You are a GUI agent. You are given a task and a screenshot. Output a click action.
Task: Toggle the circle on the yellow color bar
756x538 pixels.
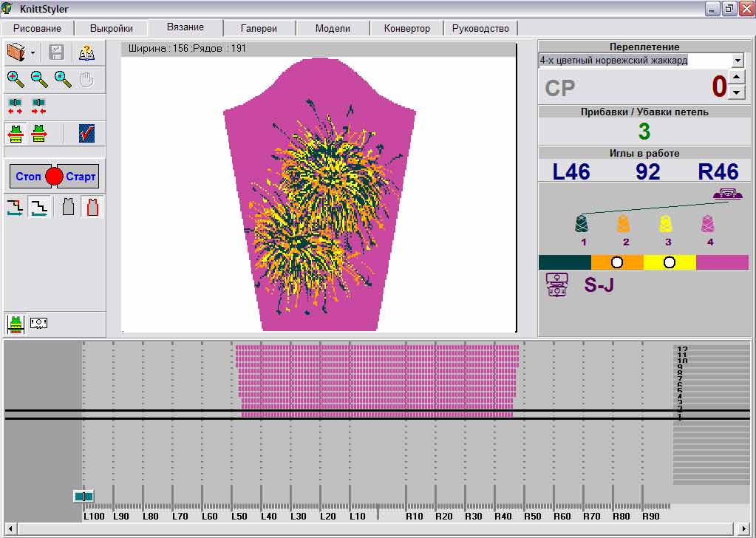(x=670, y=262)
